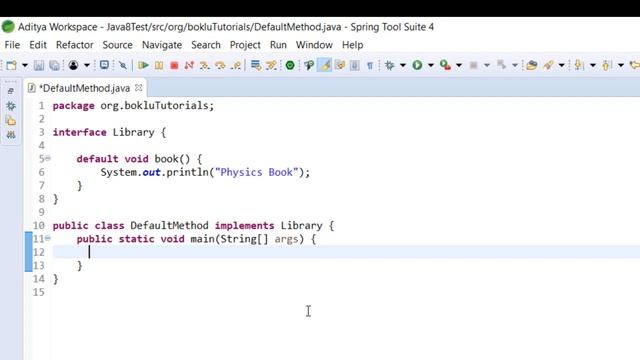The image size is (640, 360).
Task: Open the console monitor toolbar icon
Action: tap(104, 65)
